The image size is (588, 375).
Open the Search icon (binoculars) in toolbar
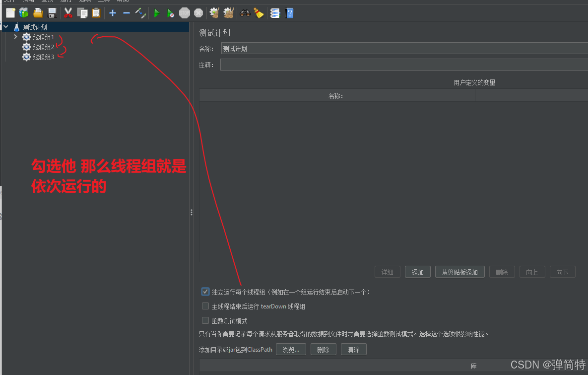click(245, 13)
